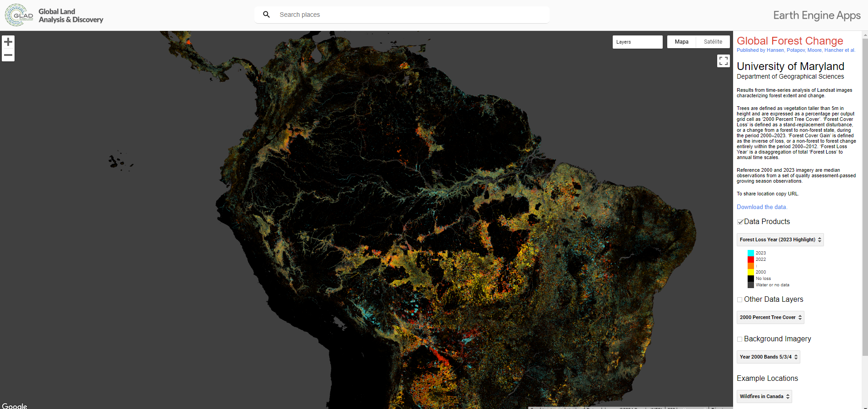Open Year 2000 Bands 5/3/4 dropdown
Screen dimensions: 868x409
point(768,357)
